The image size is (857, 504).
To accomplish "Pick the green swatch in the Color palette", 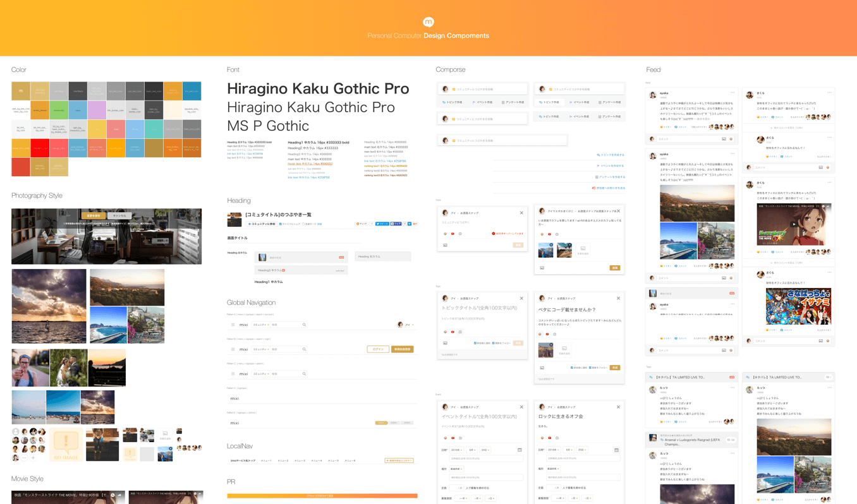I will [x=59, y=110].
